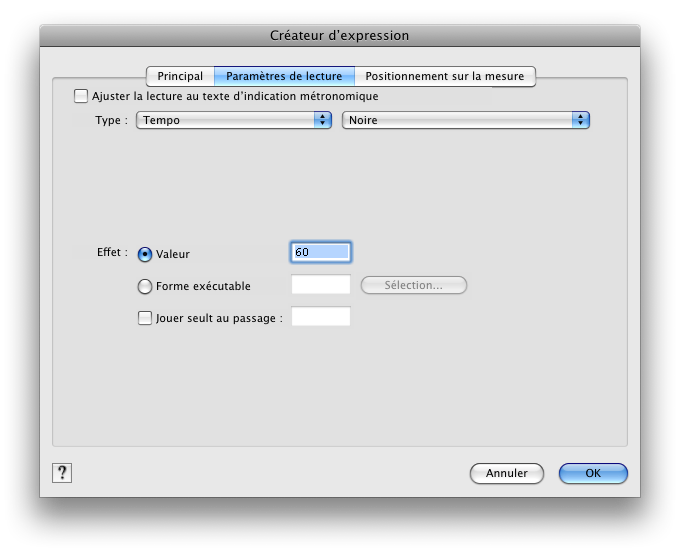Image resolution: width=680 pixels, height=552 pixels.
Task: Confirm with the OK button
Action: [x=593, y=473]
